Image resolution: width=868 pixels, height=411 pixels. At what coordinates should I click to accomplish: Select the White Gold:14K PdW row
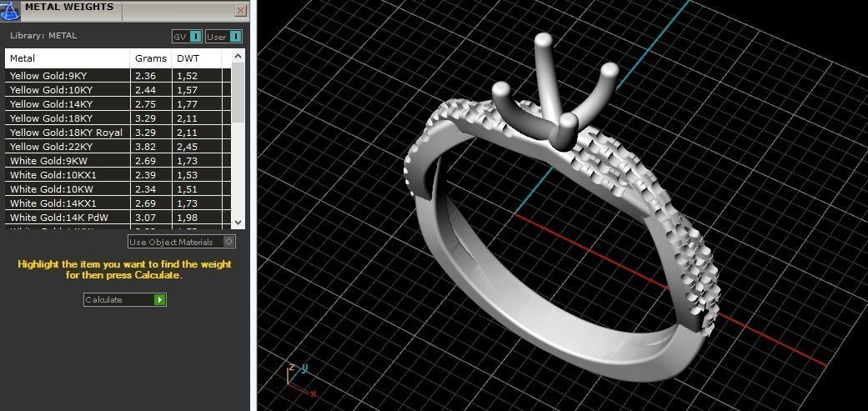point(118,218)
